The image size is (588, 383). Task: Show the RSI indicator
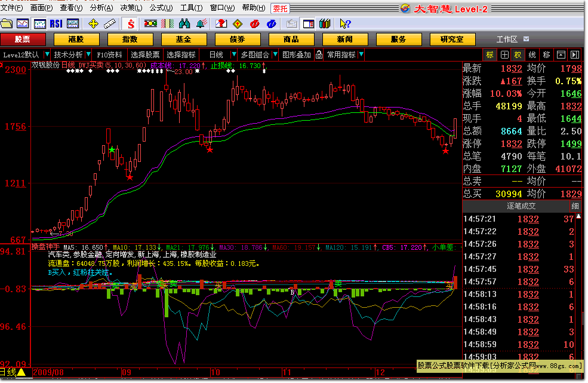56,24
